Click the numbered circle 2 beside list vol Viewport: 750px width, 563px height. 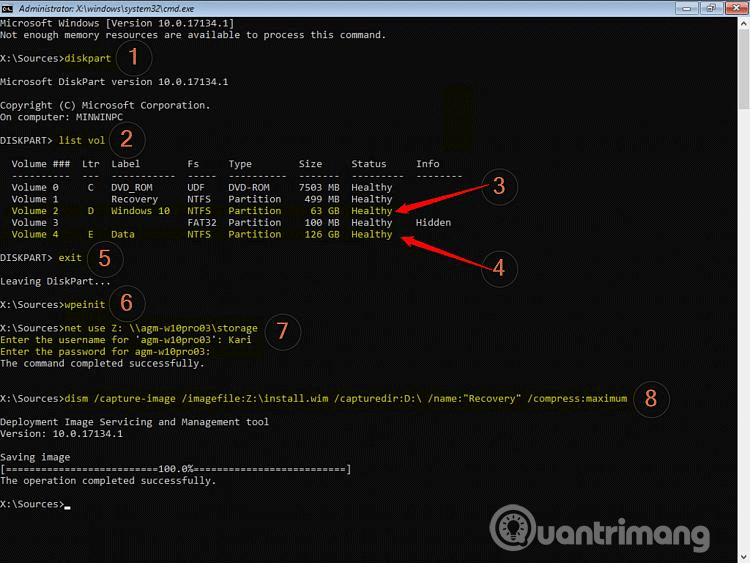click(x=127, y=139)
